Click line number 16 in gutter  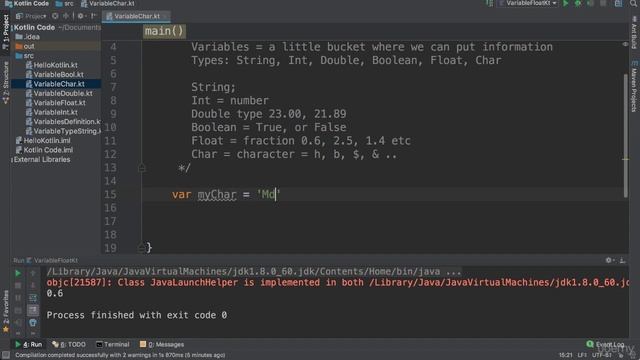tap(110, 208)
